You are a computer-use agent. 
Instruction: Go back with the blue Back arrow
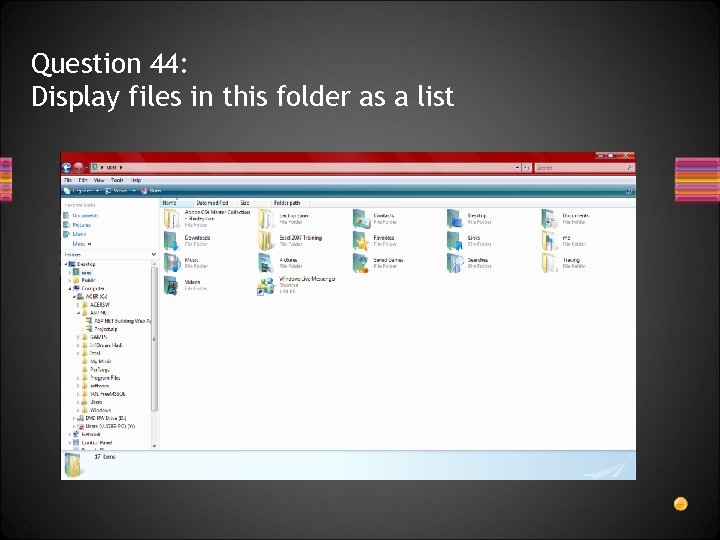[x=67, y=168]
